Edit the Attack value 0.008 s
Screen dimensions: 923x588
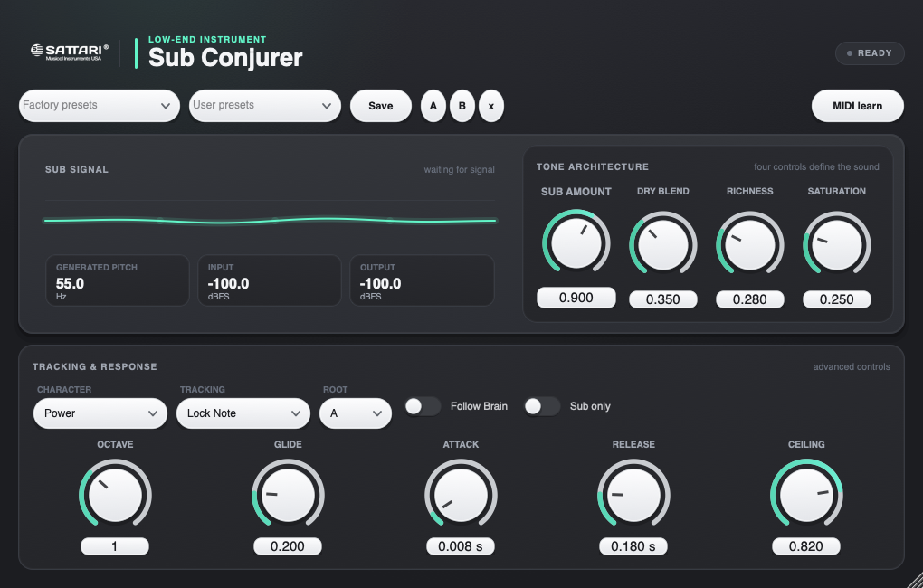461,546
